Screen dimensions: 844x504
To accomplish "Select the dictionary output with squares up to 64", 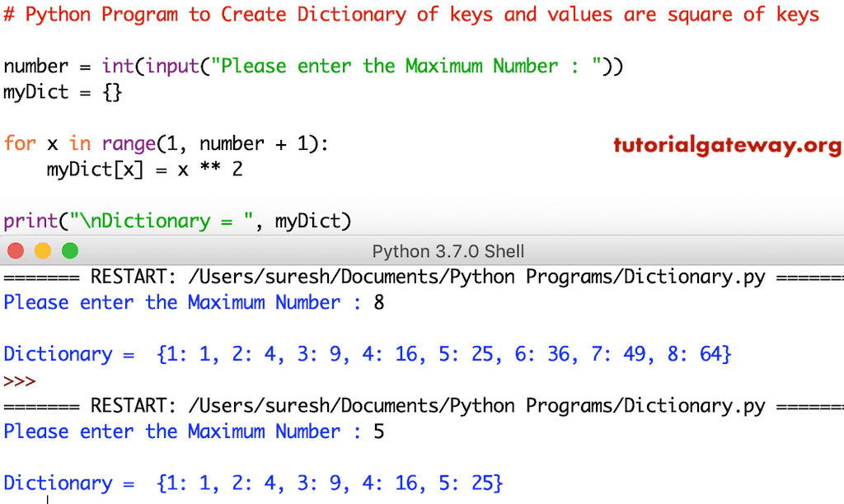I will [366, 353].
